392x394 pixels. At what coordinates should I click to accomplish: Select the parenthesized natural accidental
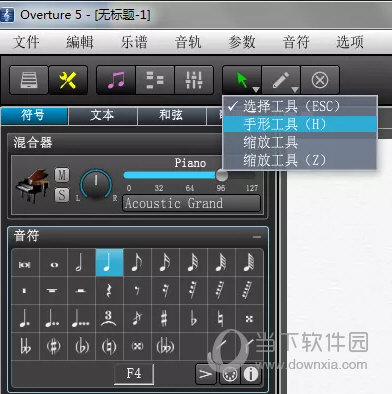(109, 346)
